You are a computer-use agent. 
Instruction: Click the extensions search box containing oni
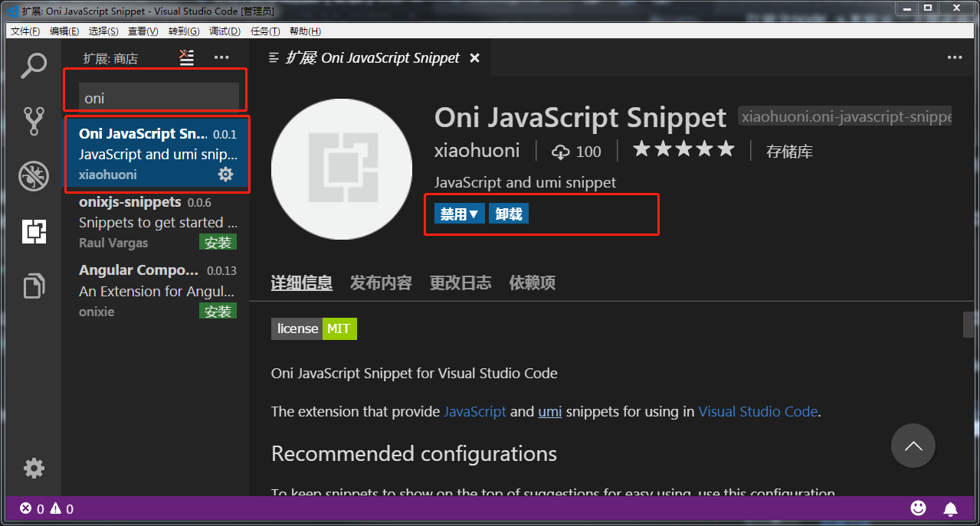(x=159, y=98)
